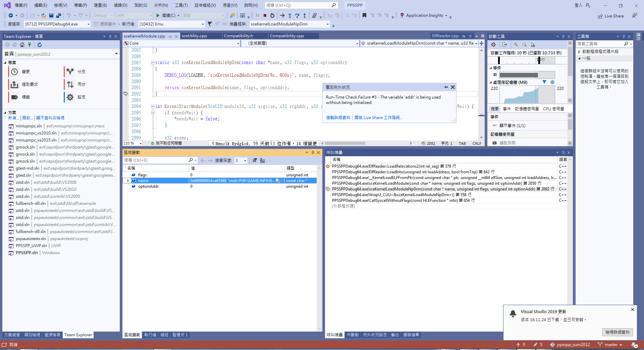Viewport: 644px width, 350px height.
Task: Click the Restart debugging icon
Action: click(x=272, y=15)
